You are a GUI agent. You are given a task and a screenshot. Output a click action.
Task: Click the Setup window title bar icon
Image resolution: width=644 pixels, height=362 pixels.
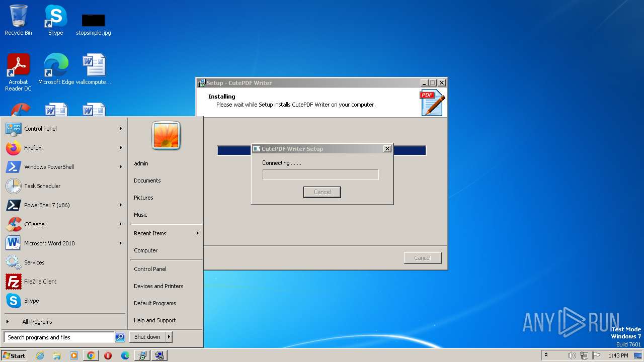point(202,83)
